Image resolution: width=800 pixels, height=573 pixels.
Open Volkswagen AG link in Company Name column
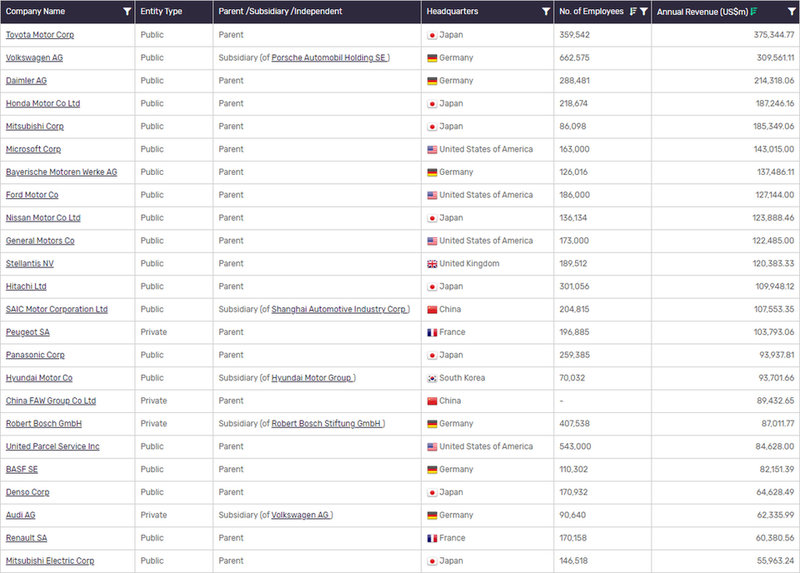click(x=34, y=58)
